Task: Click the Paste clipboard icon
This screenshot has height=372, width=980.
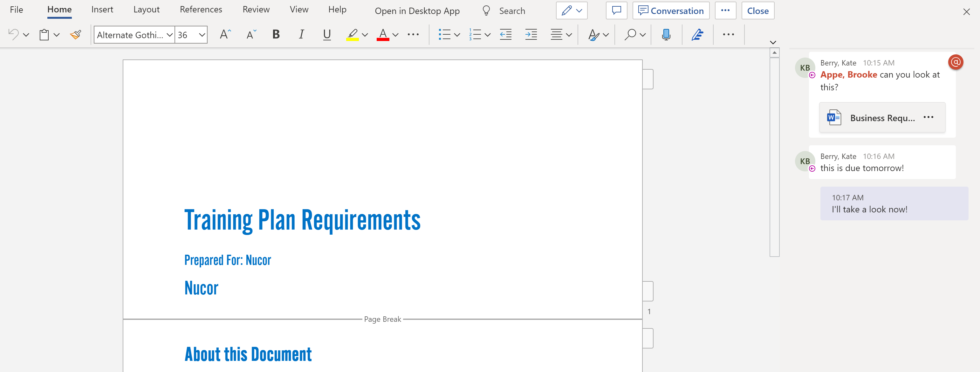Action: pos(44,35)
